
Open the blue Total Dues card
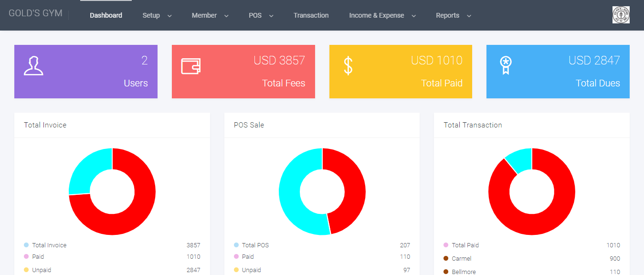[558, 72]
